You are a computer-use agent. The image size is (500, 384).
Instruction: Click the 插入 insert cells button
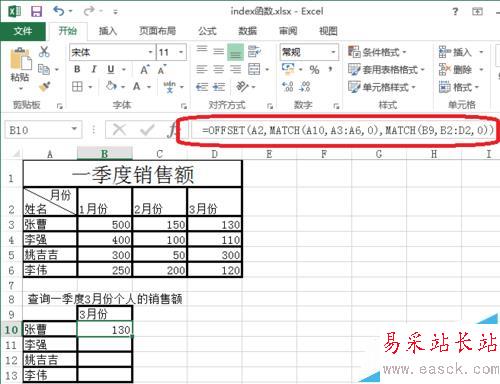(455, 52)
